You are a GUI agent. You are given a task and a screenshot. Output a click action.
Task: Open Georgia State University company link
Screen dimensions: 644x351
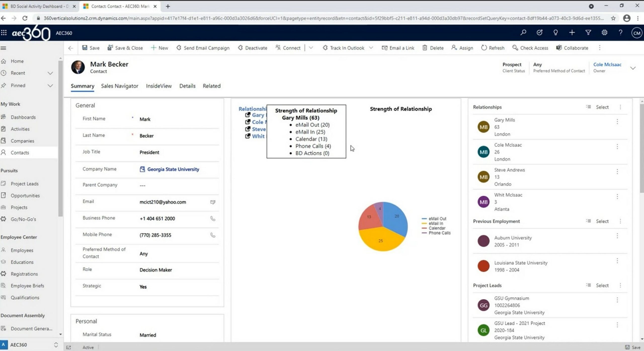[173, 169]
